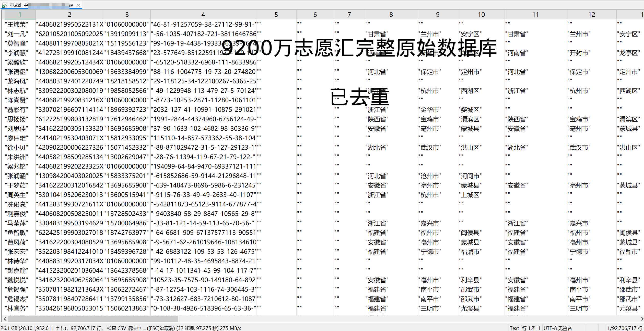Click the 'Text' mode indicator in status bar
This screenshot has height=331, width=644.
(x=514, y=328)
